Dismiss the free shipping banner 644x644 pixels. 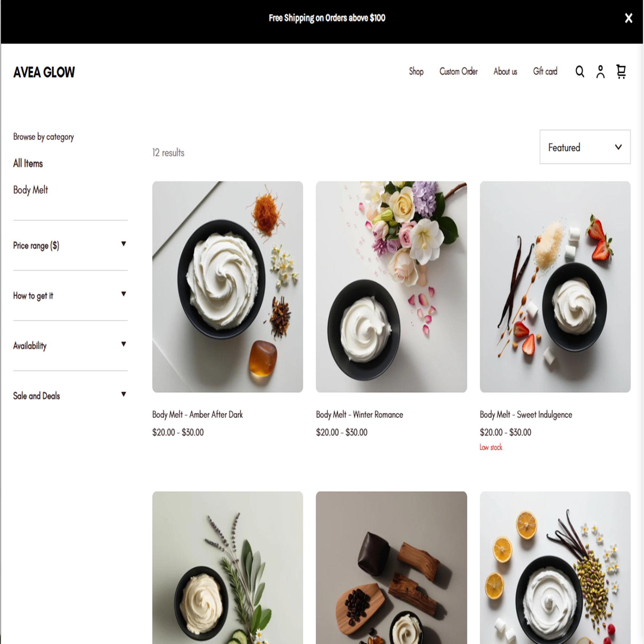point(628,18)
